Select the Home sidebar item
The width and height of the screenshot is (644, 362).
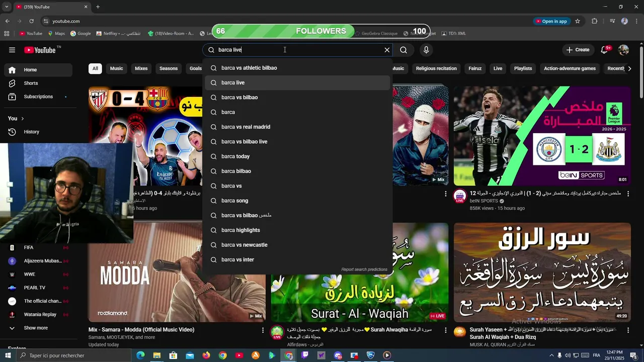click(x=38, y=70)
